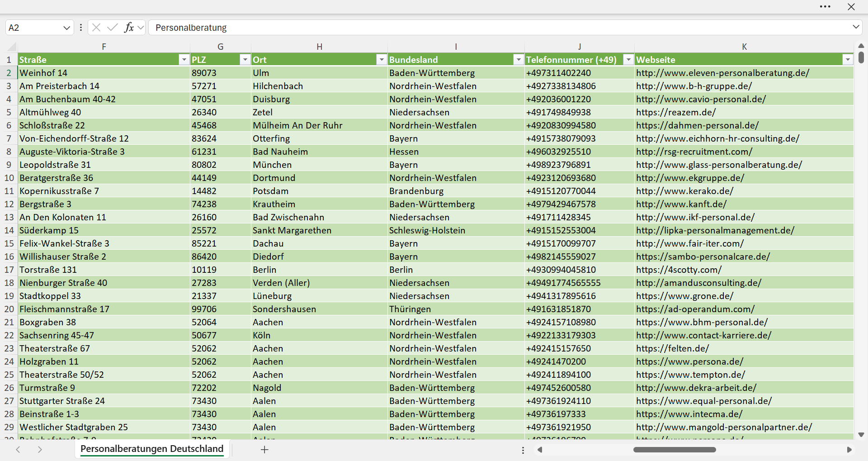Open the Bundesland column filter dropdown
The height and width of the screenshot is (461, 868).
(519, 60)
